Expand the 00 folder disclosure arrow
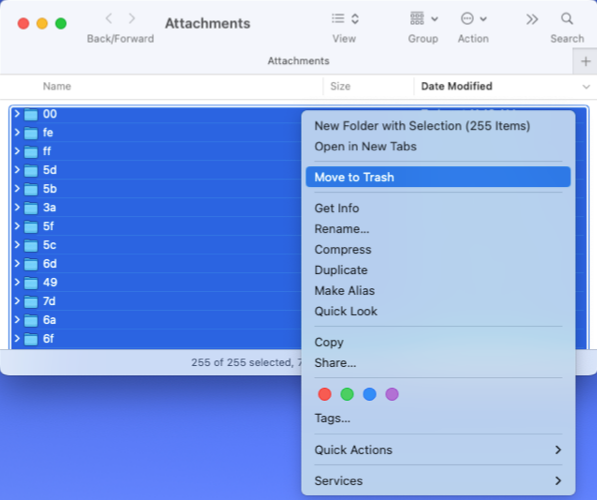Viewport: 597px width, 500px height. [17, 113]
